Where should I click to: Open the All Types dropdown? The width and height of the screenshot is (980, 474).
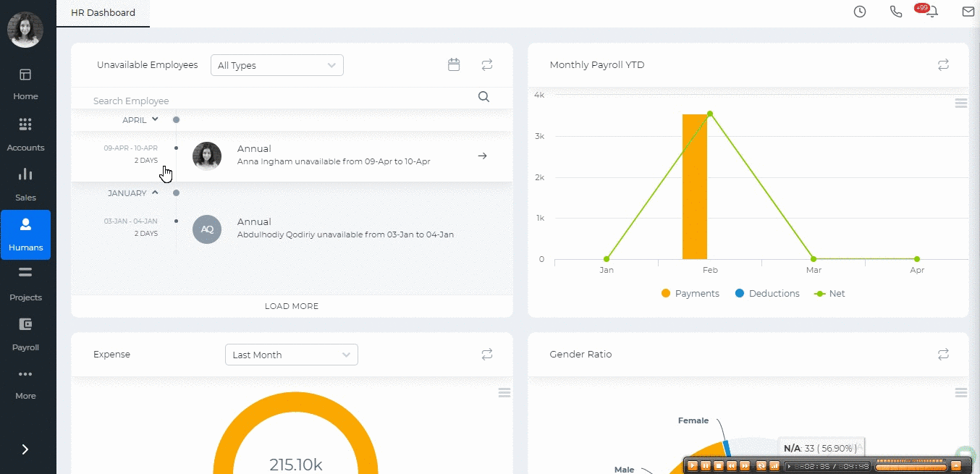pyautogui.click(x=276, y=65)
